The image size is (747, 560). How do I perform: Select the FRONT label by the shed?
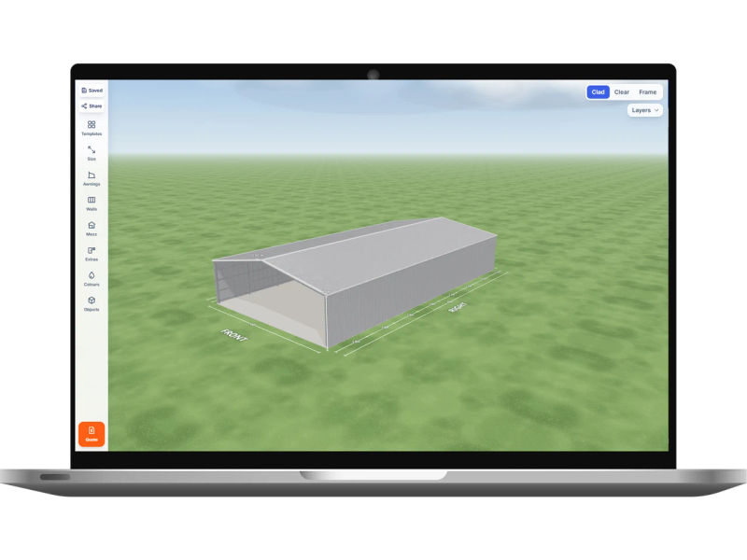pos(234,335)
